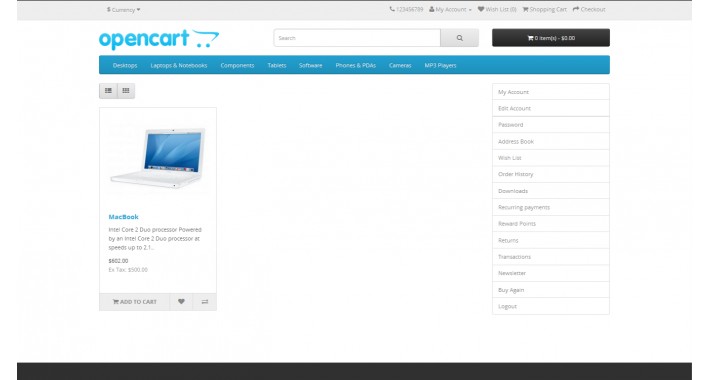Open My Account dropdown in header
710x380 pixels.
[x=450, y=9]
